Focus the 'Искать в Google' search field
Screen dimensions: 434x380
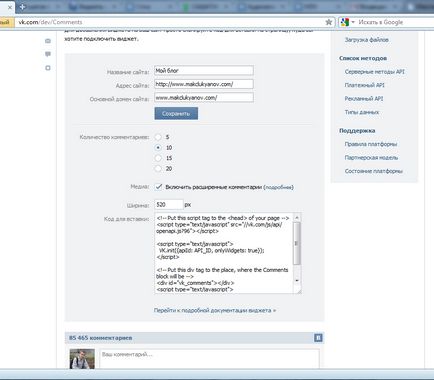click(395, 22)
